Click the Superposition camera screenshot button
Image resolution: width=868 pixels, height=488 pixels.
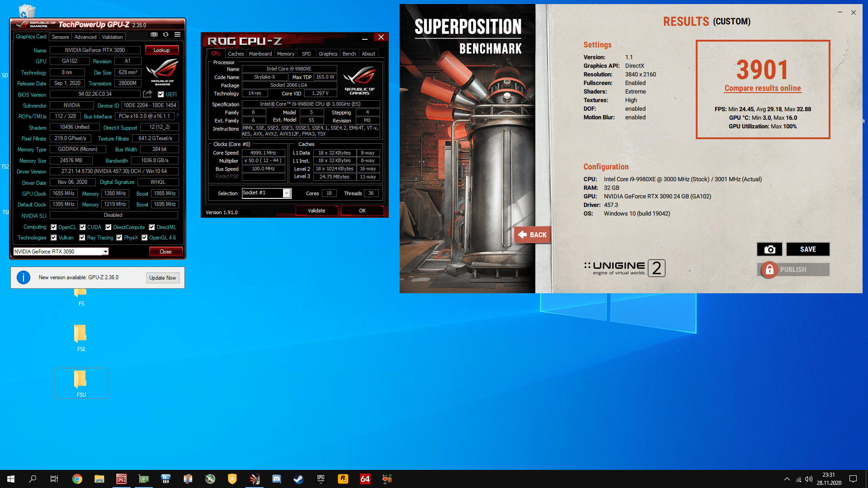tap(769, 249)
